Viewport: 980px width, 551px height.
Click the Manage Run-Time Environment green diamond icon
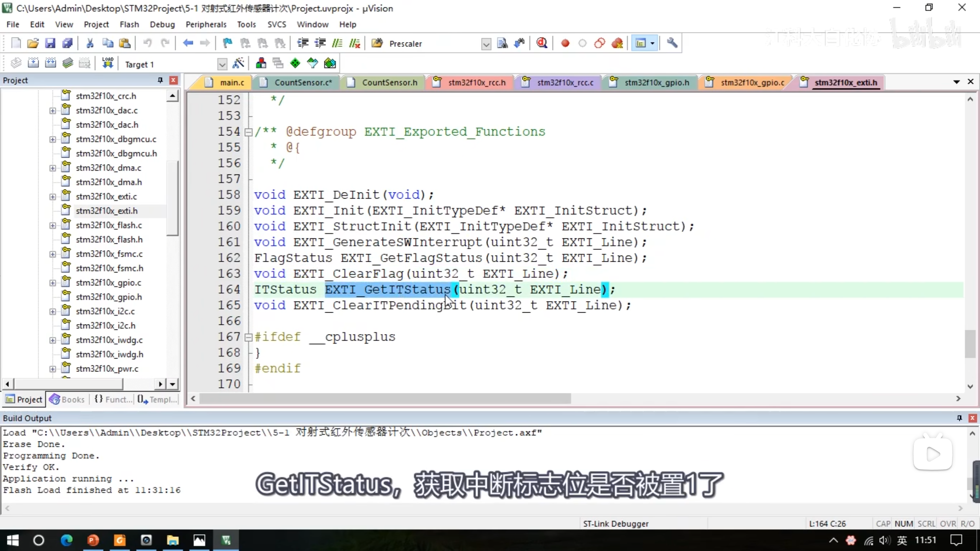pyautogui.click(x=295, y=64)
